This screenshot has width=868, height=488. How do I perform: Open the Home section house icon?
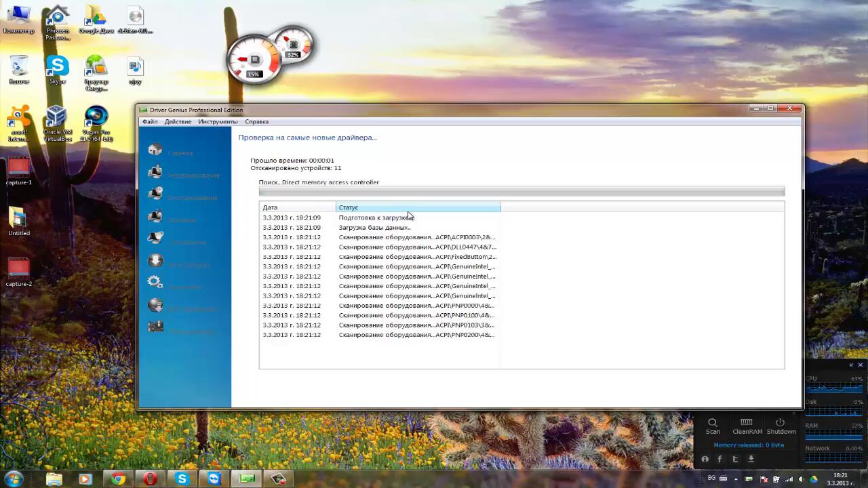[155, 150]
